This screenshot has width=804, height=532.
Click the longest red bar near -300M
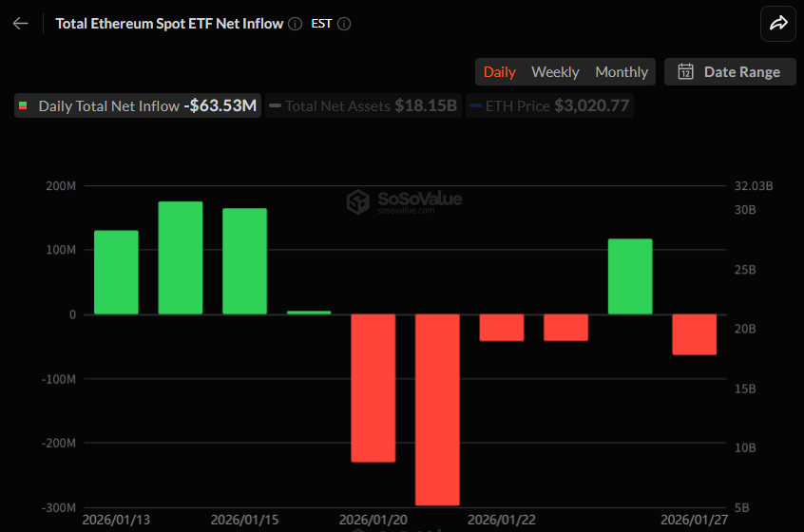(x=437, y=408)
